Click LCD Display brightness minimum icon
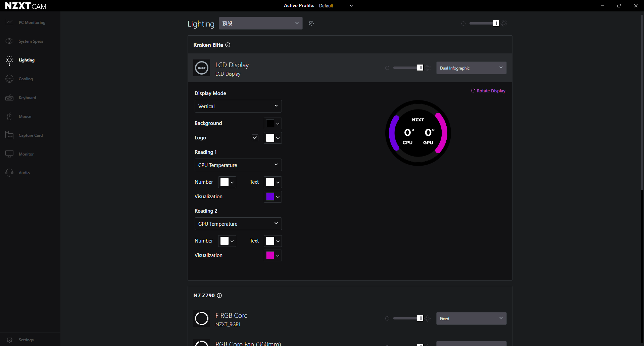Image resolution: width=644 pixels, height=346 pixels. [387, 68]
